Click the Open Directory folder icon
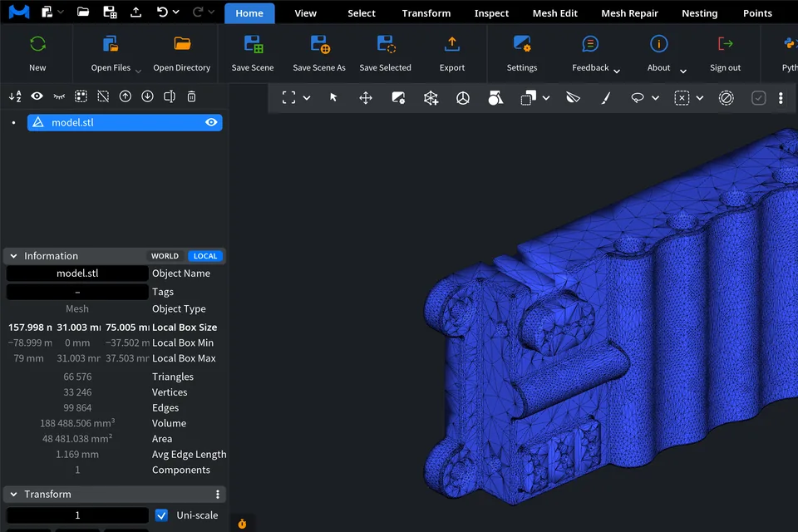The height and width of the screenshot is (532, 798). pyautogui.click(x=182, y=44)
